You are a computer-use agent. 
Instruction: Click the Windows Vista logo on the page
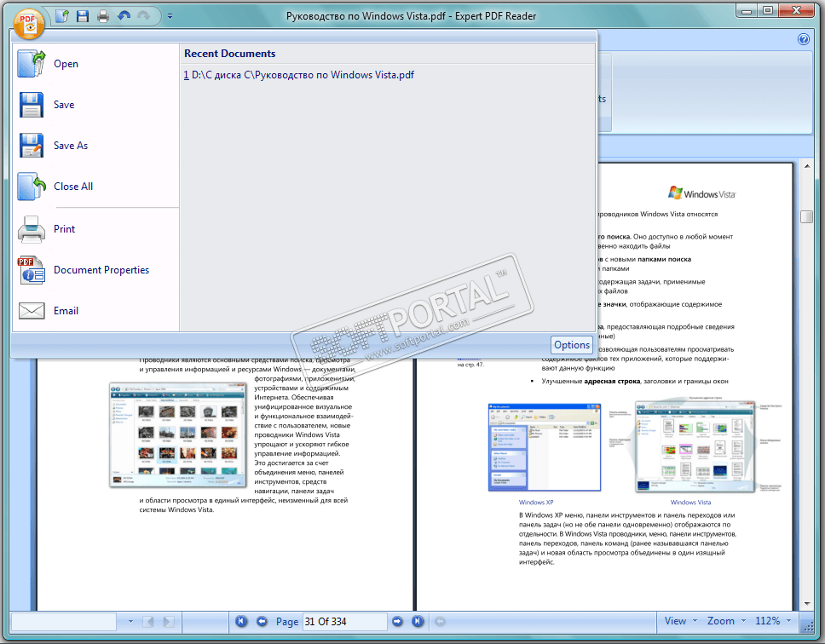(701, 193)
